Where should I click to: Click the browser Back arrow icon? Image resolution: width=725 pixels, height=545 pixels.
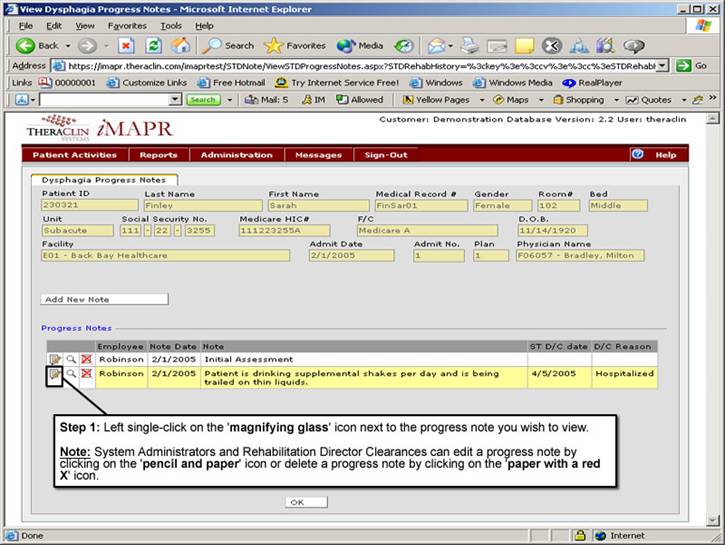tap(25, 45)
